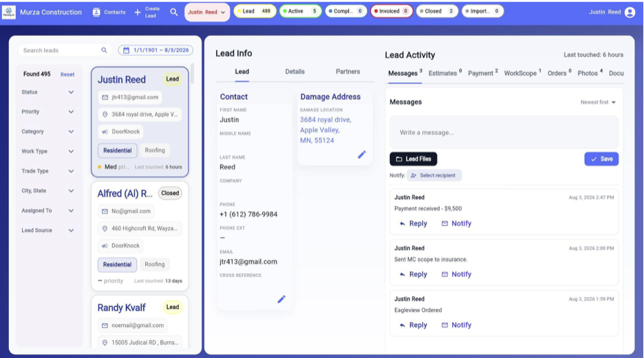Switch to the Details tab
Viewport: 644px width, 358px height.
click(x=295, y=72)
